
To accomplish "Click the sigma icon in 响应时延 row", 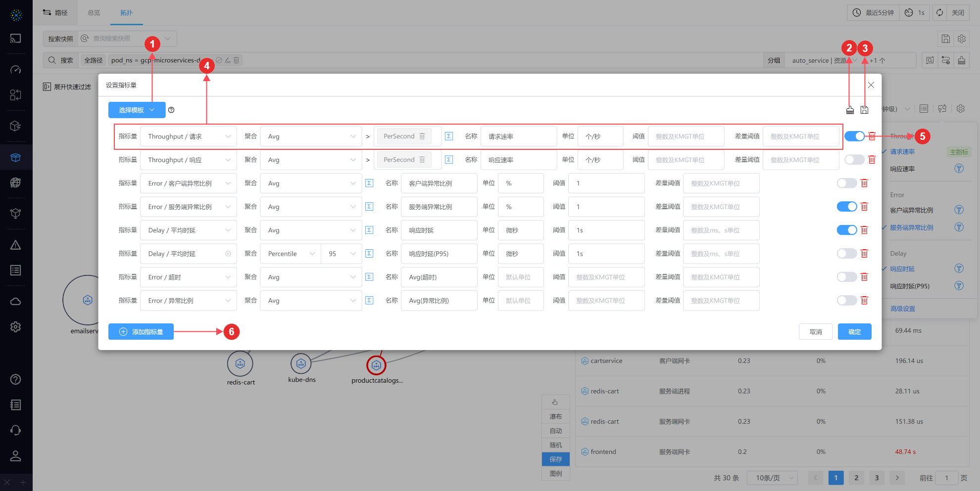I will click(x=369, y=230).
